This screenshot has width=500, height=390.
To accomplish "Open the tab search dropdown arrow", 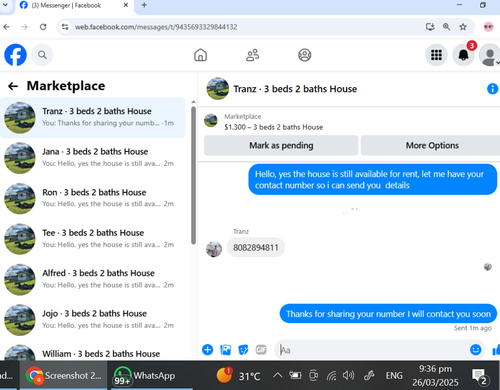I will (x=5, y=5).
